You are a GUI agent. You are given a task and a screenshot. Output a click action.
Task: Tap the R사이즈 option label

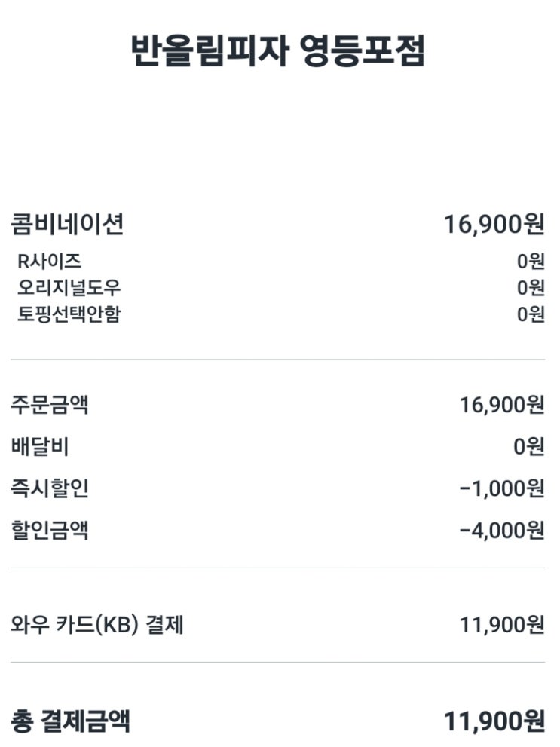coord(50,261)
